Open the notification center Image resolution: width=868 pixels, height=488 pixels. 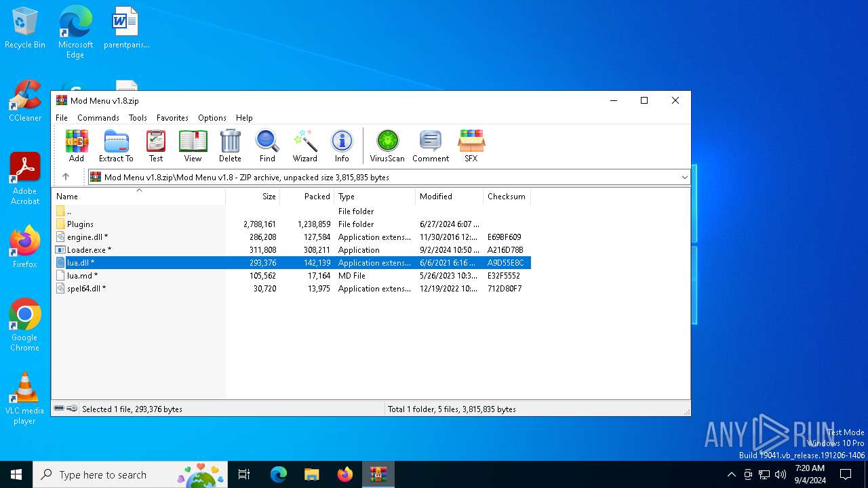click(846, 474)
